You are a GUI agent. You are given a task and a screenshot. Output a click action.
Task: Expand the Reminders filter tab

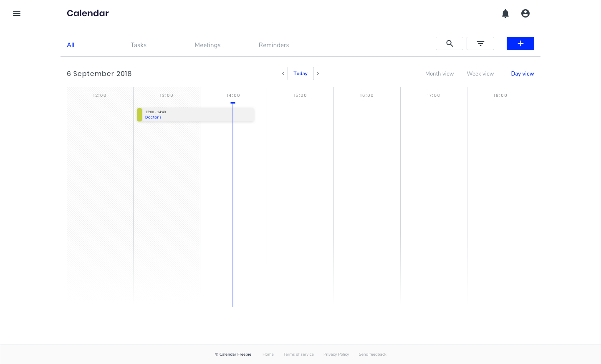273,45
